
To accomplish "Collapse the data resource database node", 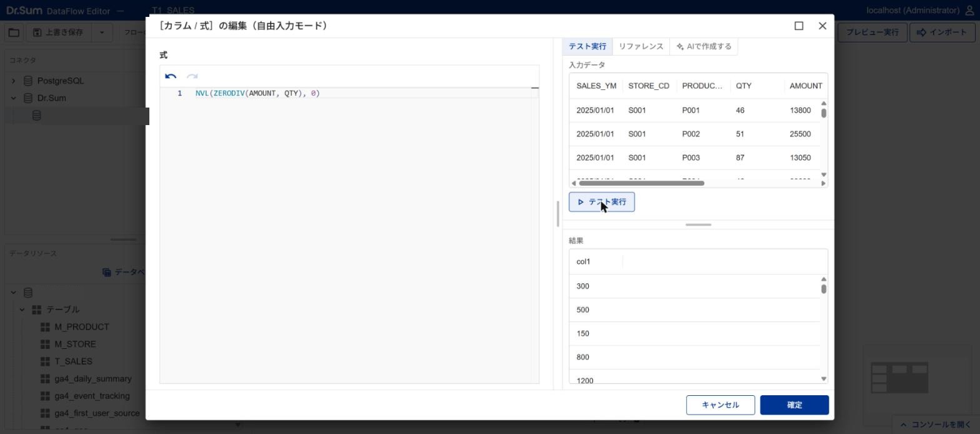I will pyautogui.click(x=13, y=292).
